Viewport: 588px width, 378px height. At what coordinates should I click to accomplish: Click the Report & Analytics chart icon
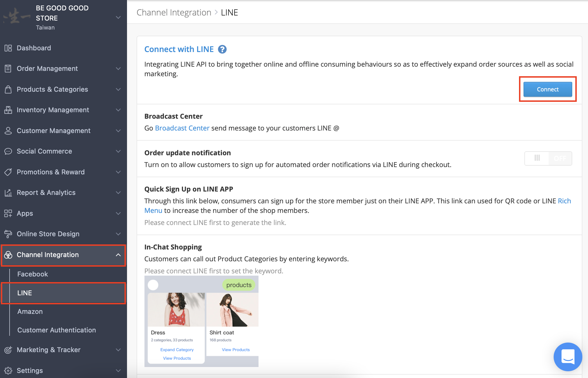click(x=8, y=193)
